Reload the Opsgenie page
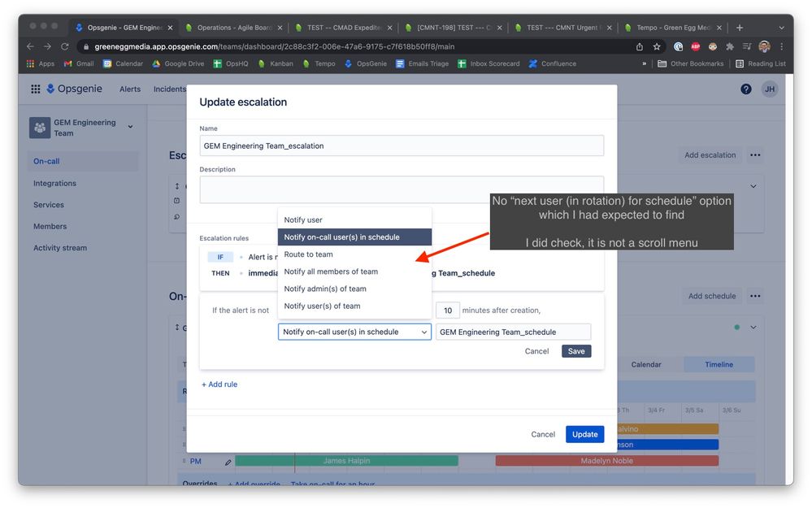Viewport: 812px width, 508px height. coord(65,46)
